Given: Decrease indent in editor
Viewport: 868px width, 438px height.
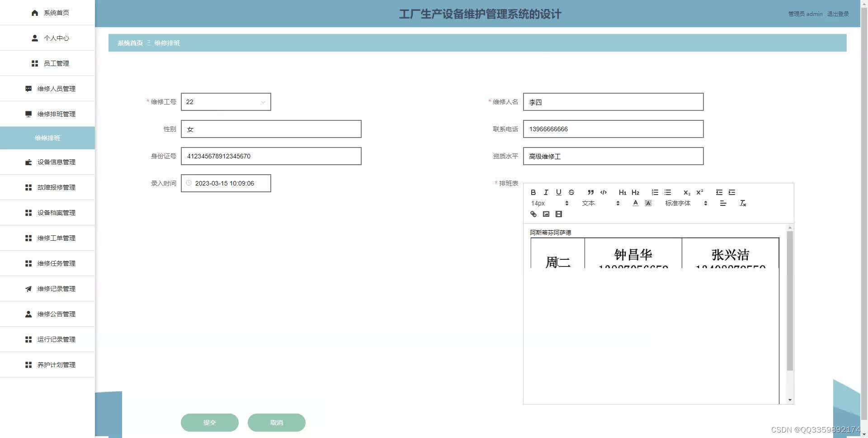Looking at the screenshot, I should tap(719, 192).
